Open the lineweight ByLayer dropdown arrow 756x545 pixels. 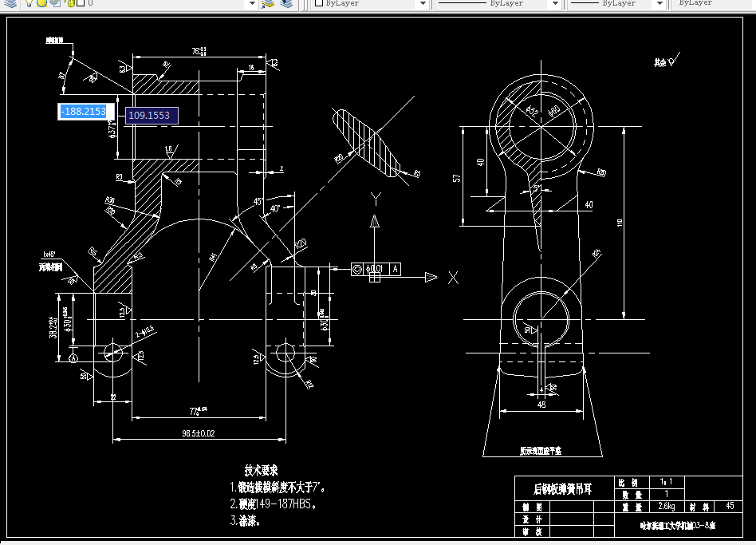[660, 4]
